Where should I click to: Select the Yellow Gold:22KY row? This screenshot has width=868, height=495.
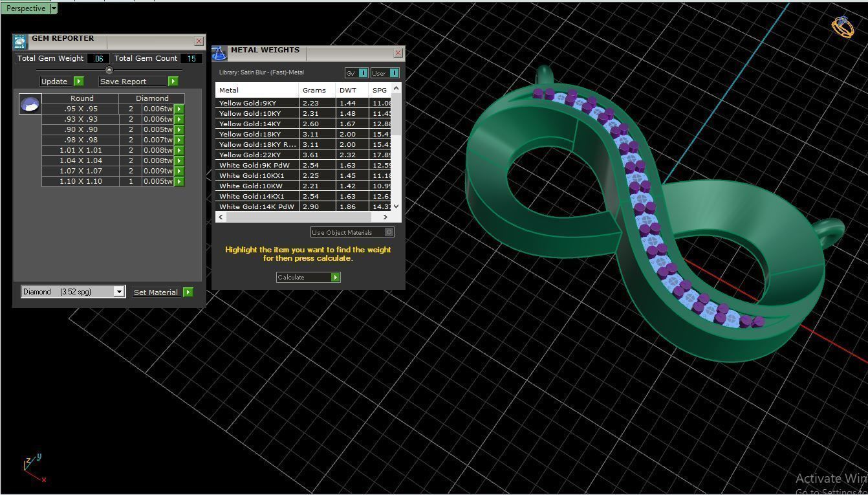303,155
